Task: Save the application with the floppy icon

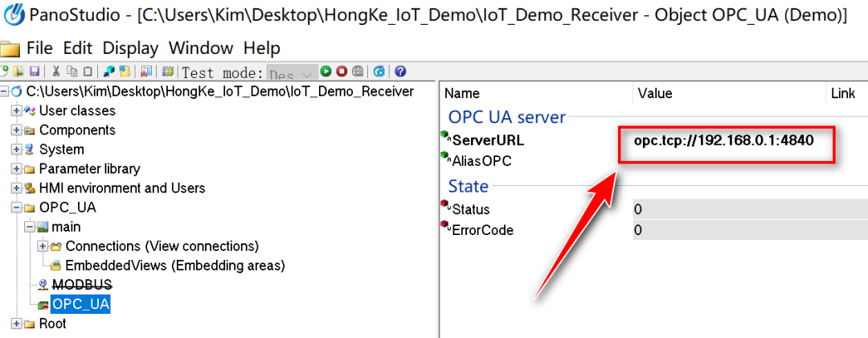Action: (x=35, y=72)
